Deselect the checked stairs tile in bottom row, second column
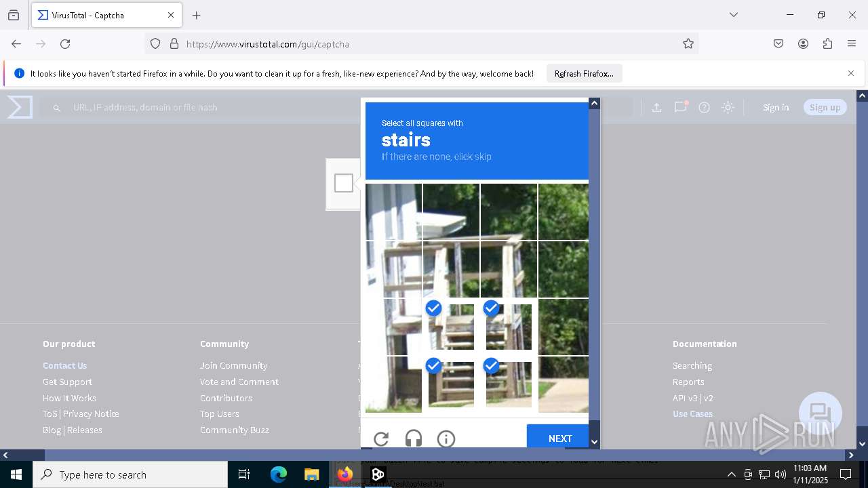The height and width of the screenshot is (488, 868). point(451,384)
